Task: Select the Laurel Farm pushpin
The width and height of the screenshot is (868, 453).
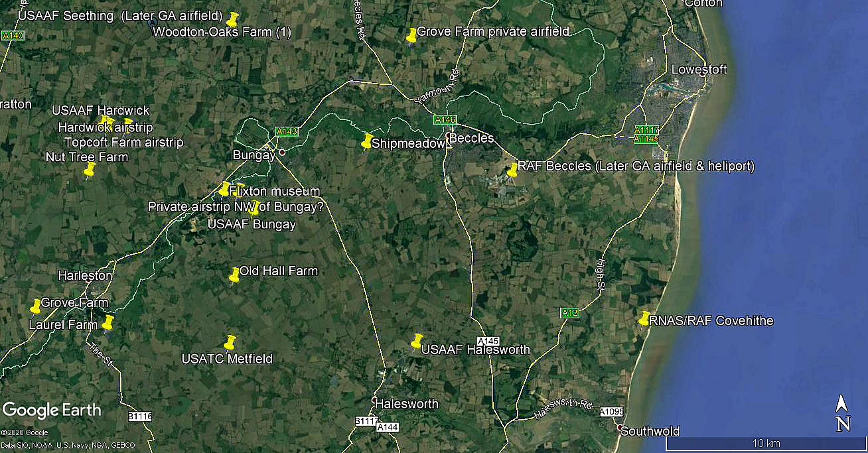Action: [x=108, y=322]
